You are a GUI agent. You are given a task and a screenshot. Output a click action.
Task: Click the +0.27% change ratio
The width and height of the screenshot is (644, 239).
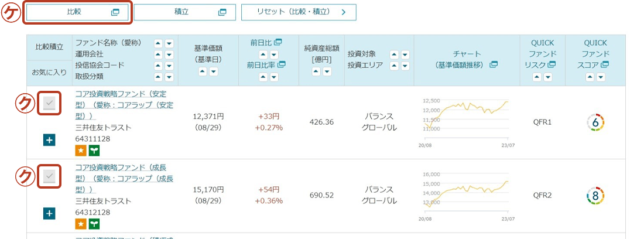click(269, 128)
